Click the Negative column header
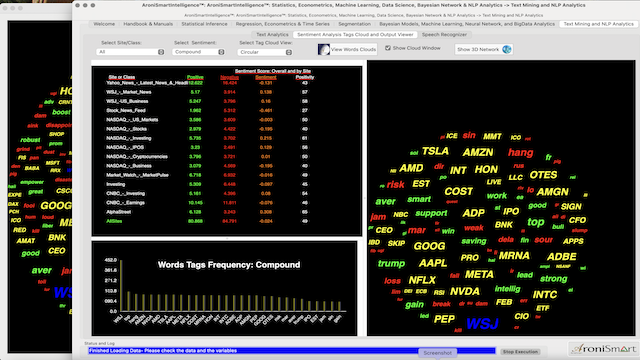The width and height of the screenshot is (640, 360). tap(229, 77)
